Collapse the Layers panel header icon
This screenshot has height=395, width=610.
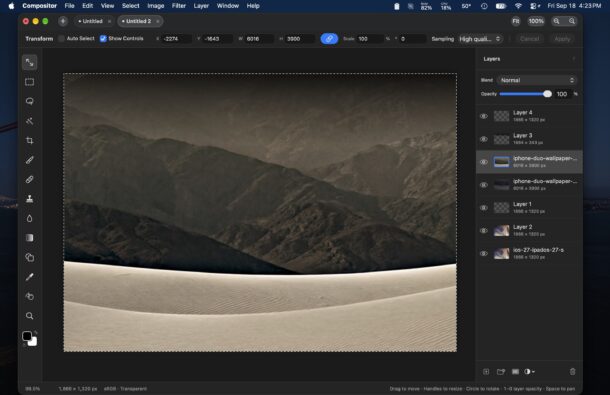click(573, 59)
